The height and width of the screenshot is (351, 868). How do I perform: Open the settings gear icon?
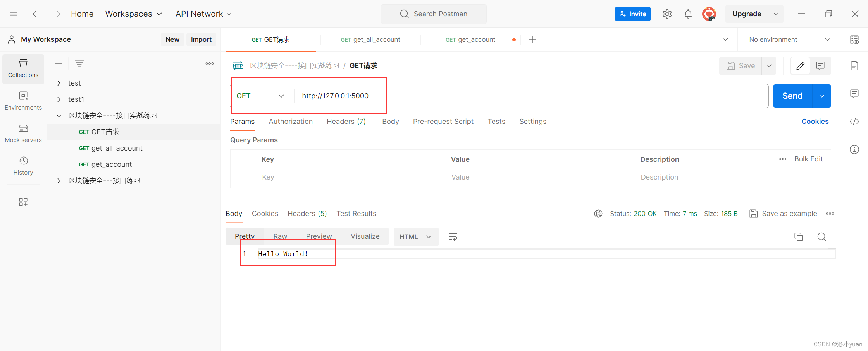[667, 14]
